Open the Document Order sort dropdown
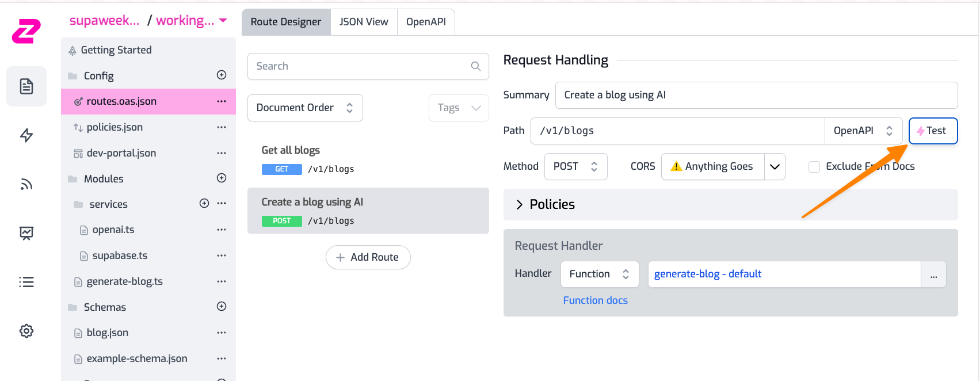 coord(305,108)
